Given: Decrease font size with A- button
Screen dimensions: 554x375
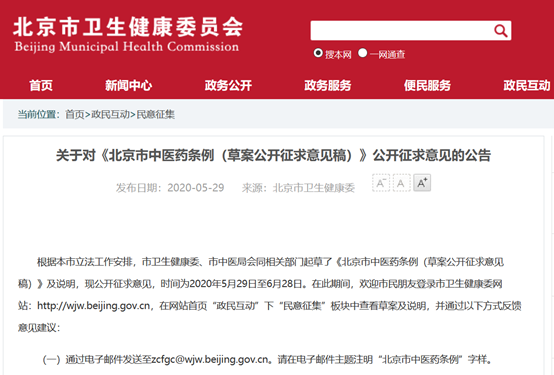Looking at the screenshot, I should tap(381, 183).
